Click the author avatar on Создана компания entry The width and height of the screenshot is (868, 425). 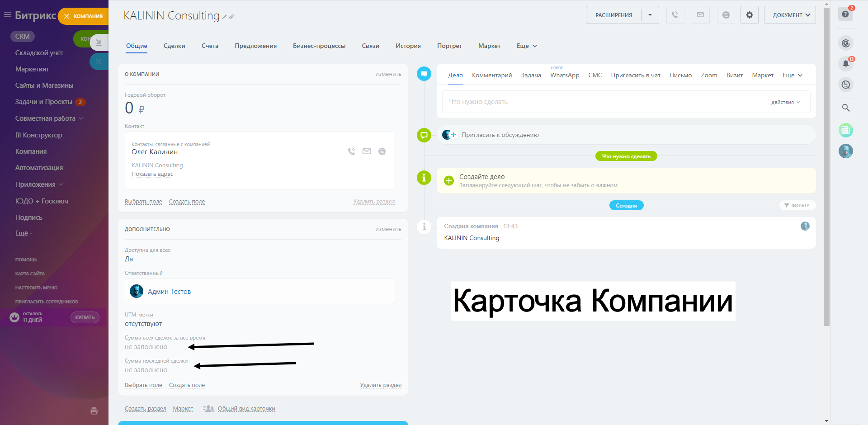(x=805, y=226)
